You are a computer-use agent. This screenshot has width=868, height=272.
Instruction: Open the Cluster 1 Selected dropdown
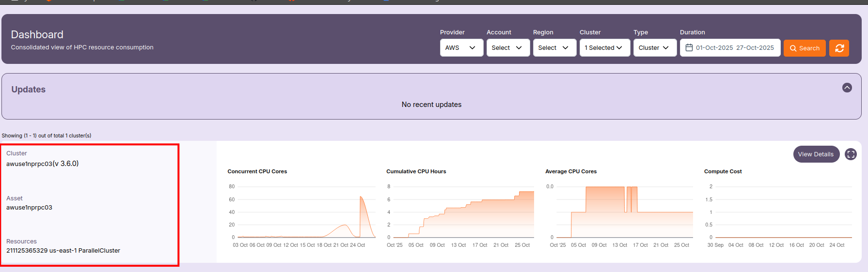[x=605, y=47]
